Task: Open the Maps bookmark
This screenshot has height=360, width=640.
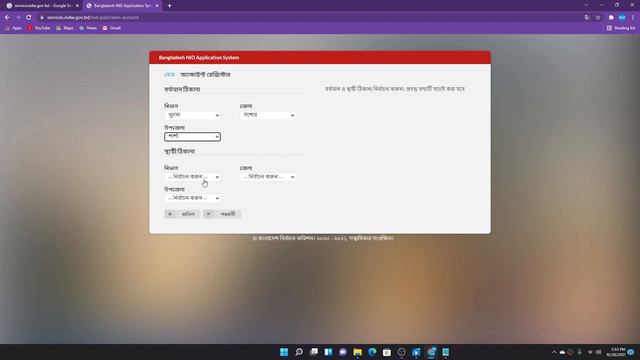Action: (x=65, y=28)
